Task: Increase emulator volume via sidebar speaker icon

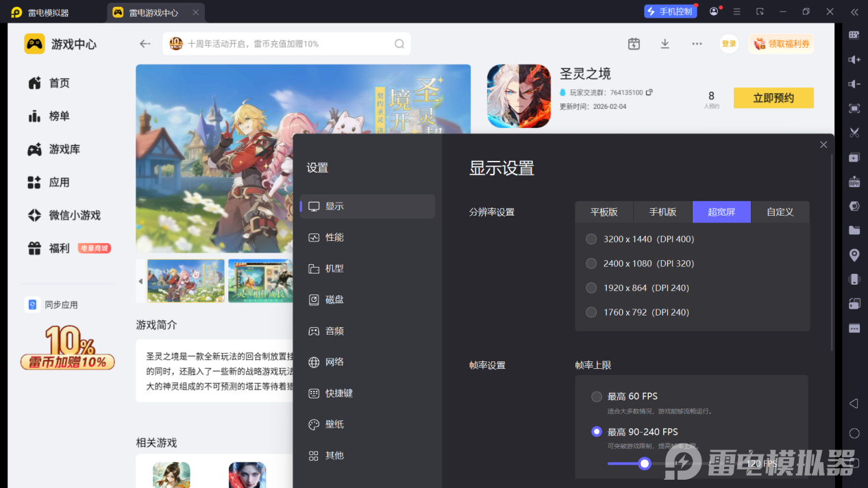Action: click(854, 59)
